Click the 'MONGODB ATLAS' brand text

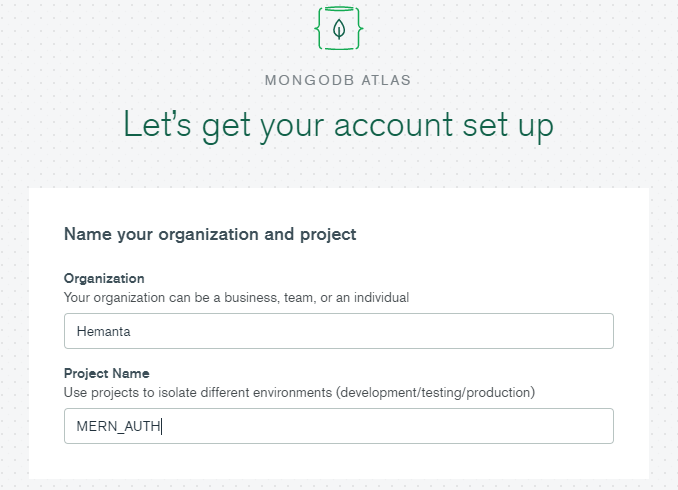tap(338, 79)
